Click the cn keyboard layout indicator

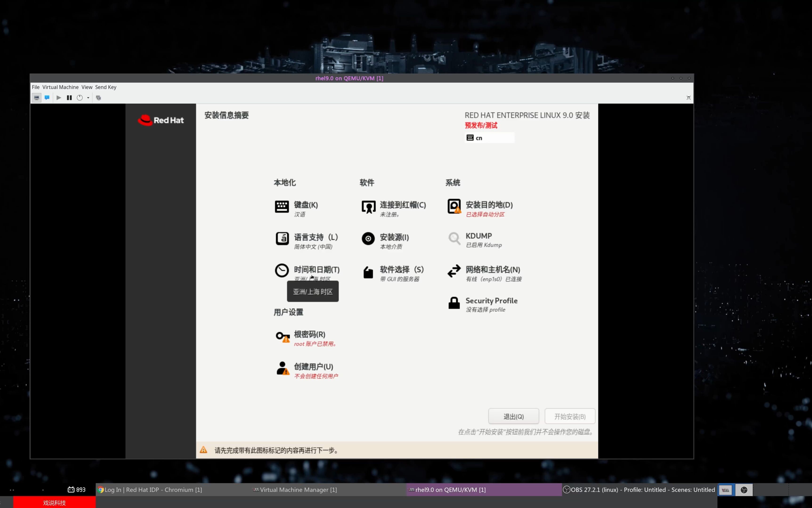click(489, 138)
